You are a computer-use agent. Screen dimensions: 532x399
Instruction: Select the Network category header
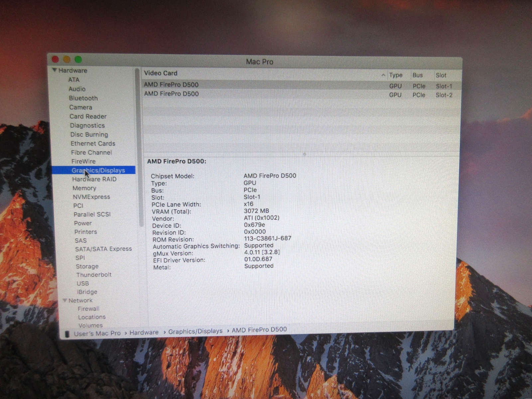point(80,300)
